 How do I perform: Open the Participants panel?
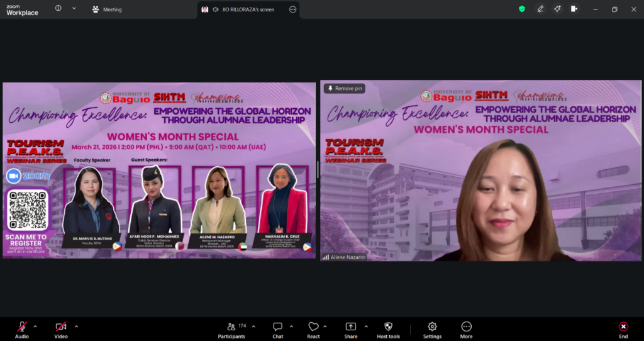[231, 330]
